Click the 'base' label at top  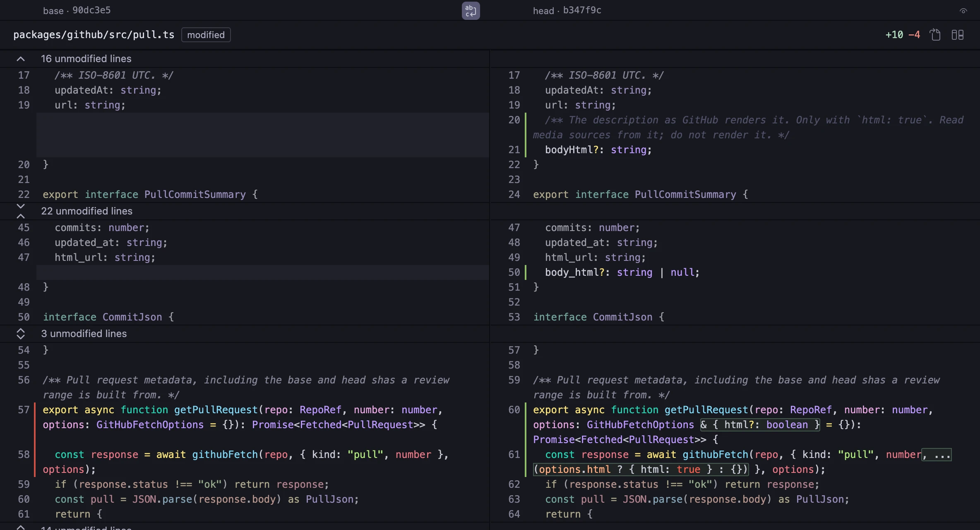53,11
